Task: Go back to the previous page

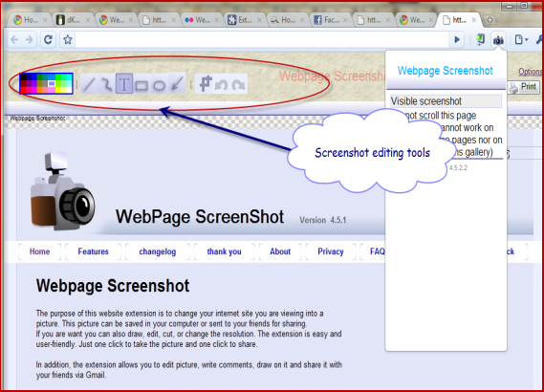Action: (14, 40)
